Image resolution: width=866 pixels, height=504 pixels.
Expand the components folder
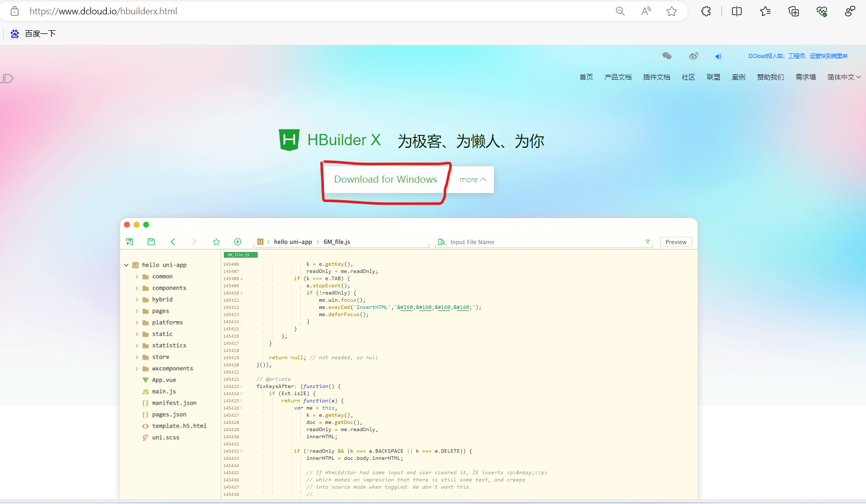pyautogui.click(x=137, y=288)
